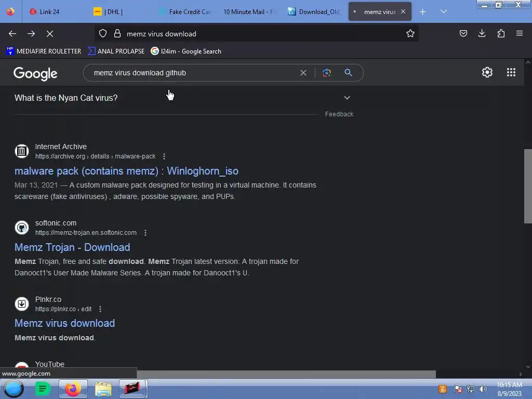Open MEDIAFIRE ROULETTER bookmark
This screenshot has width=532, height=399.
[44, 51]
